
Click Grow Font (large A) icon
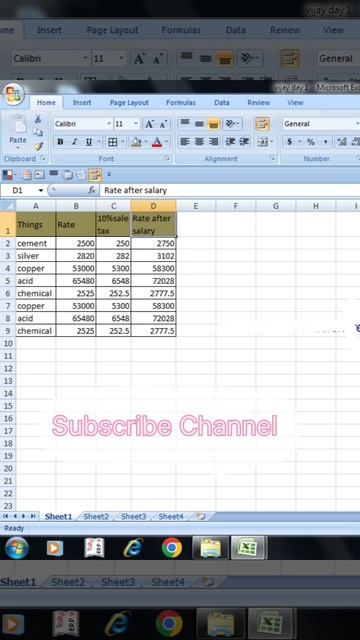[149, 124]
